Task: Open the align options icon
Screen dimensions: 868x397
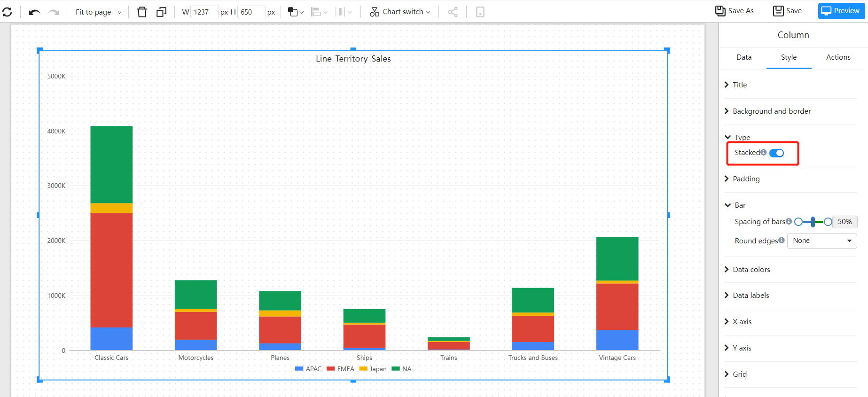Action: 320,12
